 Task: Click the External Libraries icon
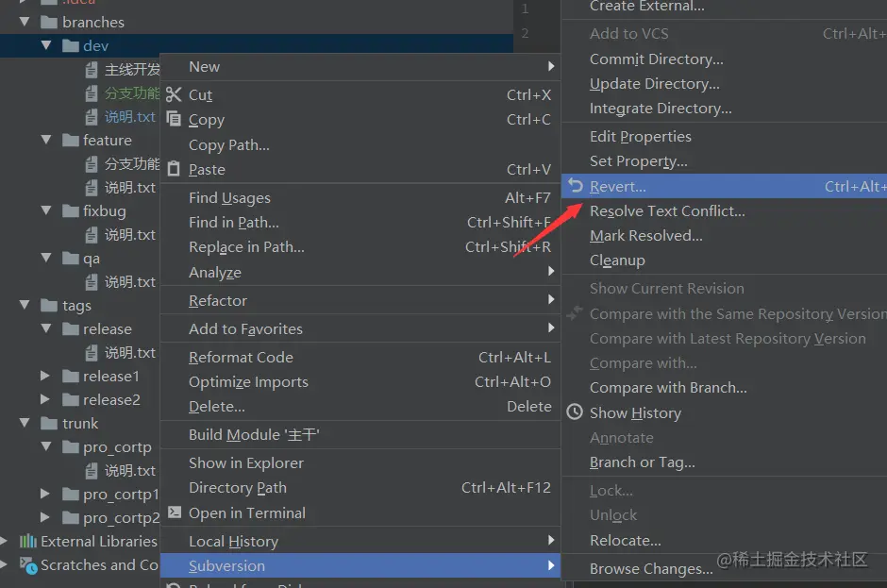[x=27, y=541]
